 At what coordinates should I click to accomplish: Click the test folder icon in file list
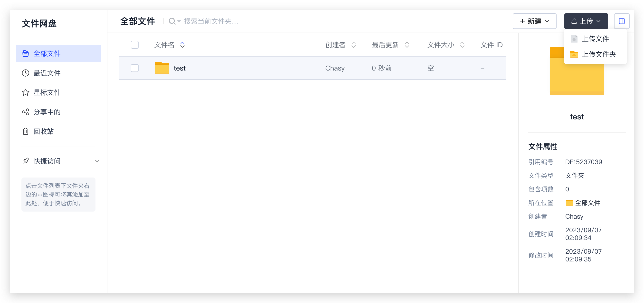162,68
